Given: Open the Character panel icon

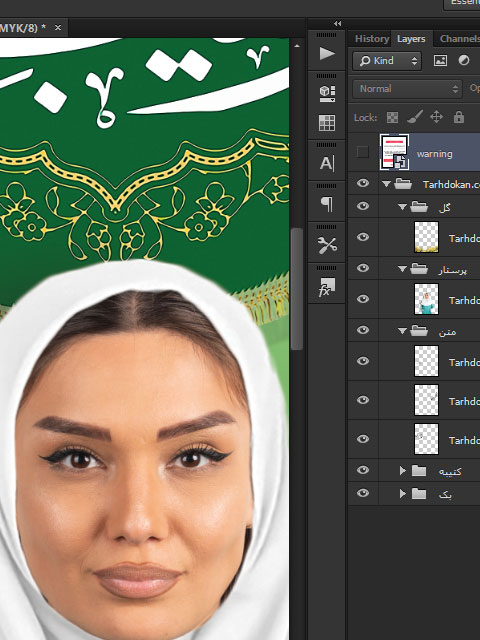Looking at the screenshot, I should (x=327, y=163).
